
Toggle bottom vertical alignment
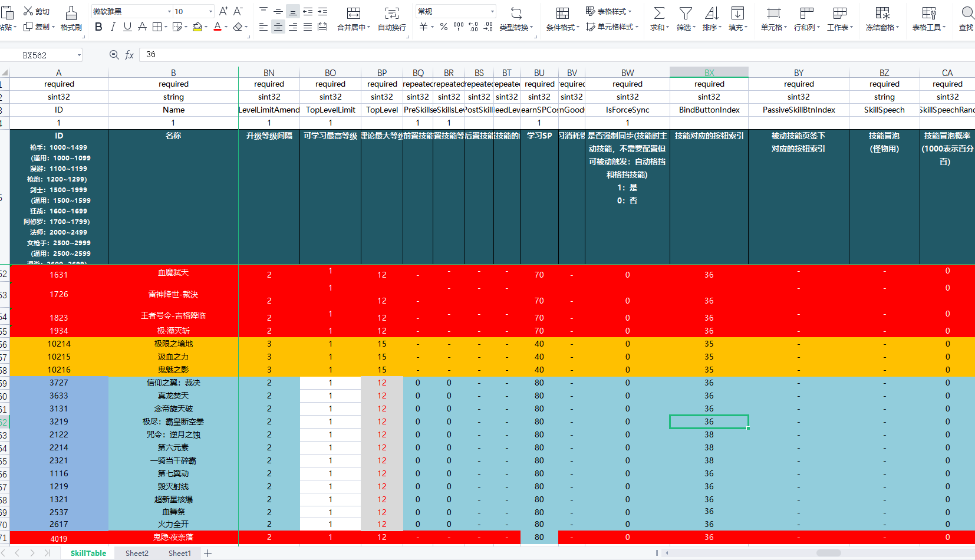(293, 11)
